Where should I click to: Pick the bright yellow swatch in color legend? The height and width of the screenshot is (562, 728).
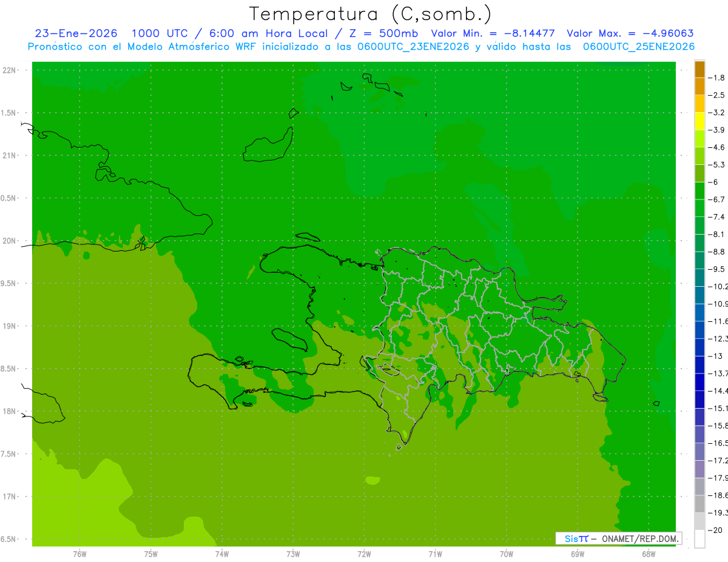coord(699,121)
